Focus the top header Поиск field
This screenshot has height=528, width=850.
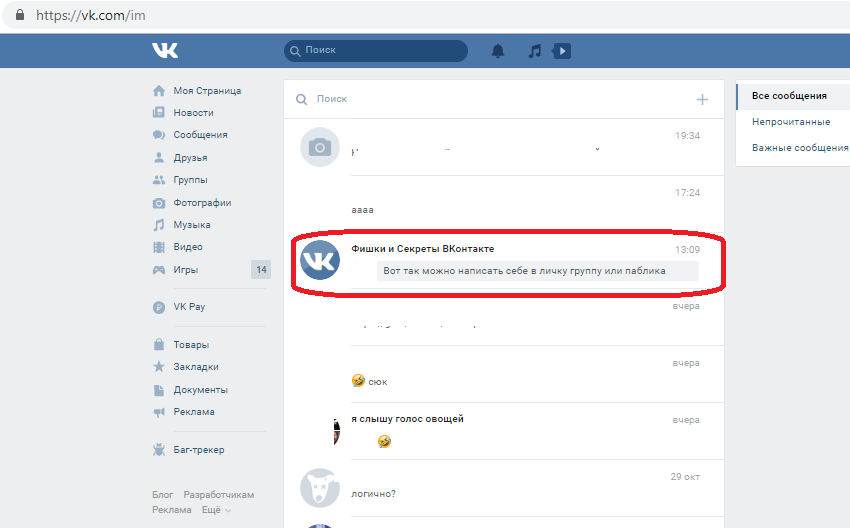(x=376, y=50)
